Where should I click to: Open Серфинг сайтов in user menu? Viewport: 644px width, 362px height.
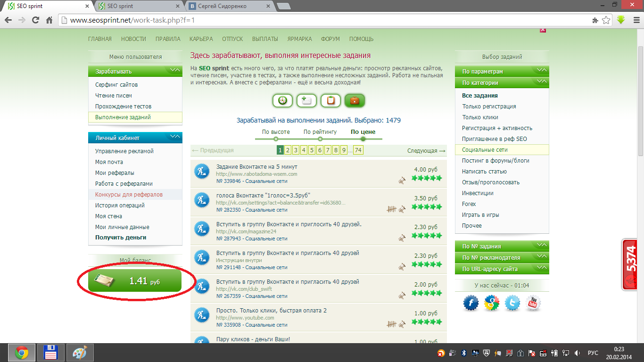click(x=116, y=85)
